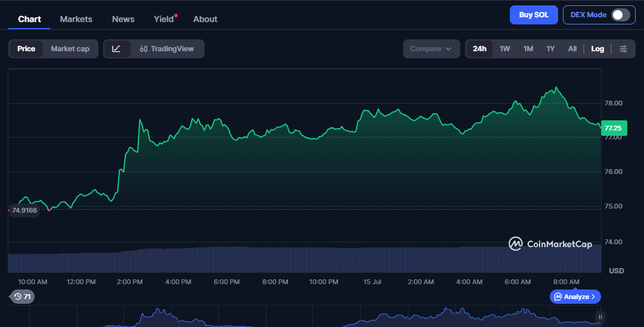Click the 78.00 axis label
Viewport: 644px width, 327px height.
[x=613, y=103]
